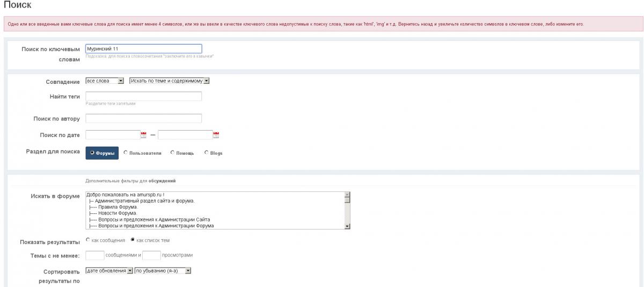Image resolution: width=644 pixels, height=287 pixels.
Task: Click the minimum сообщениями count field
Action: tap(94, 255)
